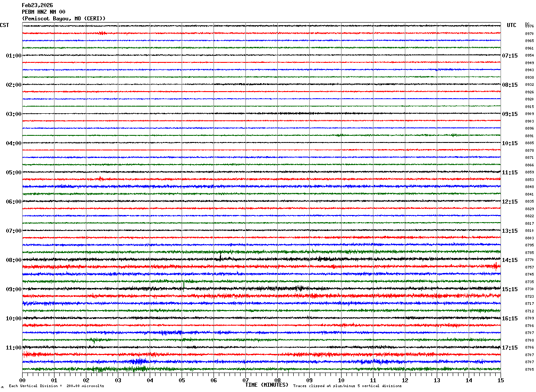Viewport: 536px width, 392px height.
Task: Click the "Each Vertical Division = 200.00 microvolts" note
Action: pyautogui.click(x=56, y=386)
